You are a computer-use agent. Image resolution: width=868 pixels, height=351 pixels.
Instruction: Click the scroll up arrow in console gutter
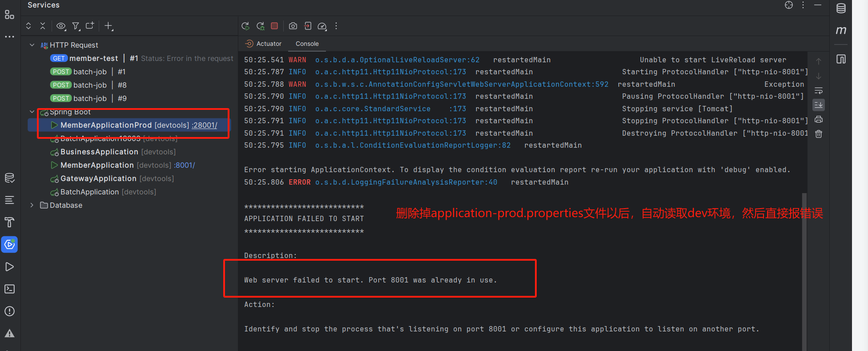click(x=818, y=61)
